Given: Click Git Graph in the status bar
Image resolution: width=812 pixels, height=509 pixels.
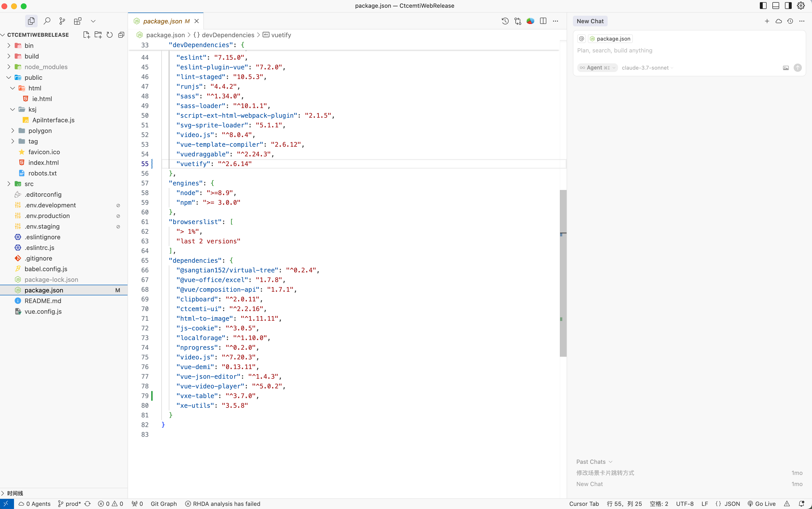Looking at the screenshot, I should click(164, 504).
